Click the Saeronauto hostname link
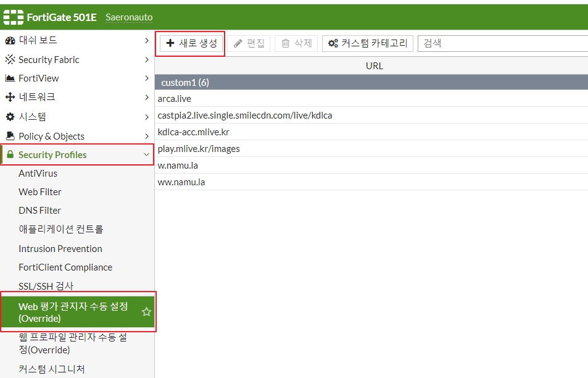This screenshot has height=378, width=588. (x=129, y=17)
